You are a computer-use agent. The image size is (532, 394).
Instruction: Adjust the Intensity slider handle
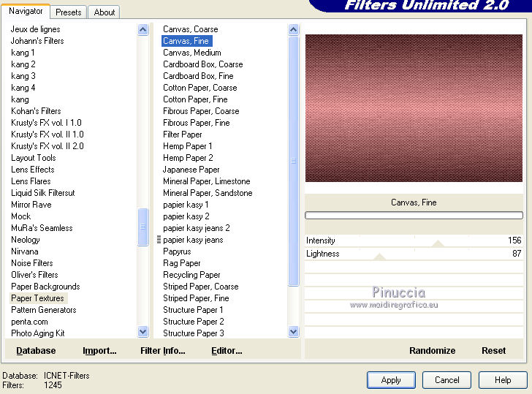438,243
